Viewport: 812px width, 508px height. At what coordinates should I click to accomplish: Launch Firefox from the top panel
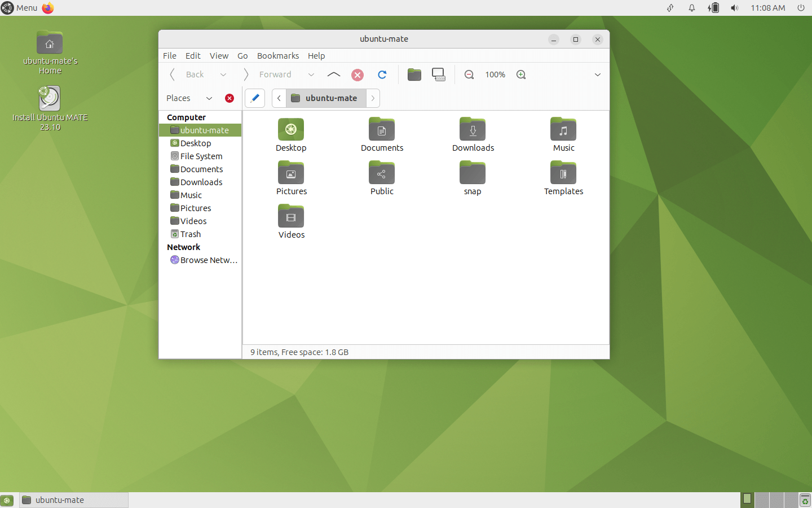point(48,8)
